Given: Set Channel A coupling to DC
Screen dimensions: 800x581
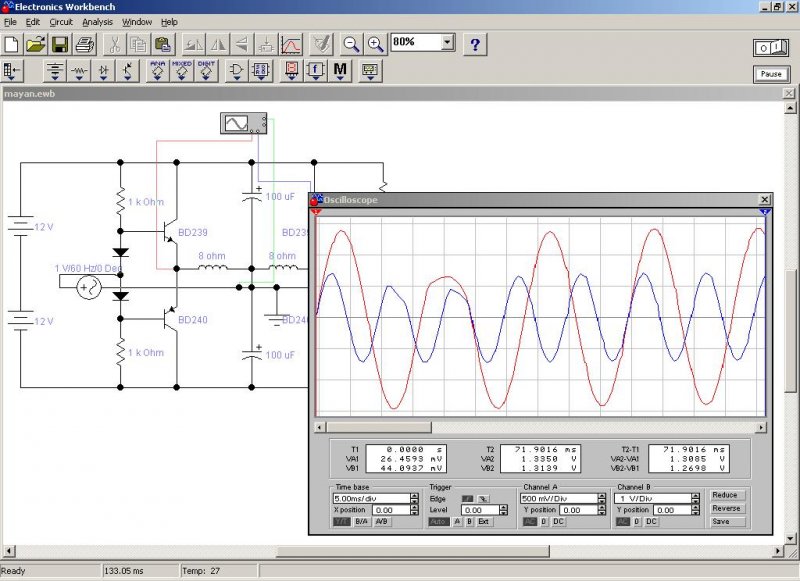Looking at the screenshot, I should [556, 522].
